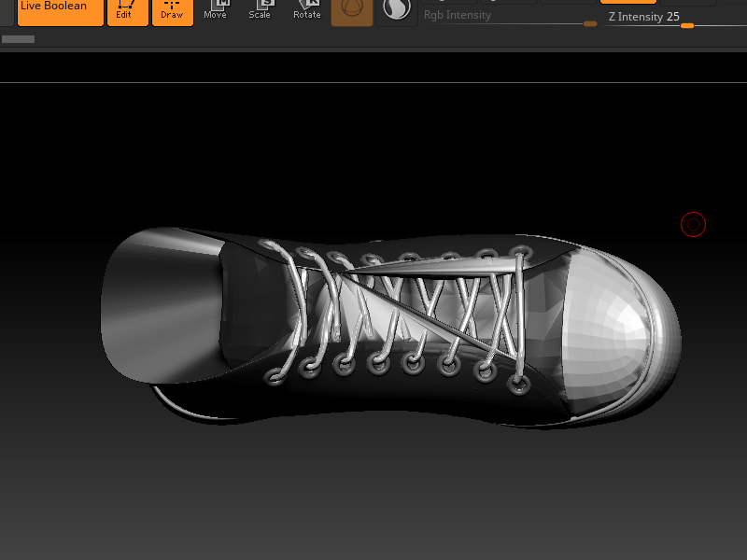This screenshot has width=747, height=560.
Task: Select the Scale tool icon
Action: tap(260, 10)
